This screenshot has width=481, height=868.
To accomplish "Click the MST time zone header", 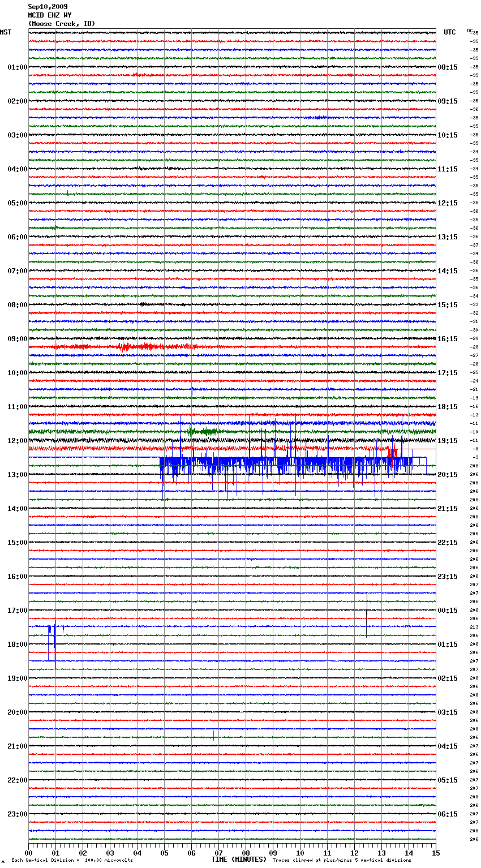I will click(6, 32).
